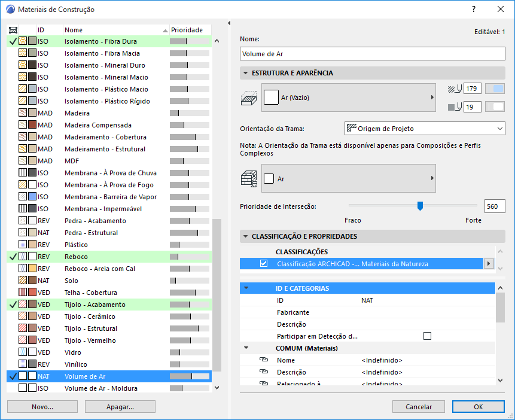Click fill icon of Membrana - À Prova de Chuva
This screenshot has height=420, width=515.
click(x=23, y=172)
